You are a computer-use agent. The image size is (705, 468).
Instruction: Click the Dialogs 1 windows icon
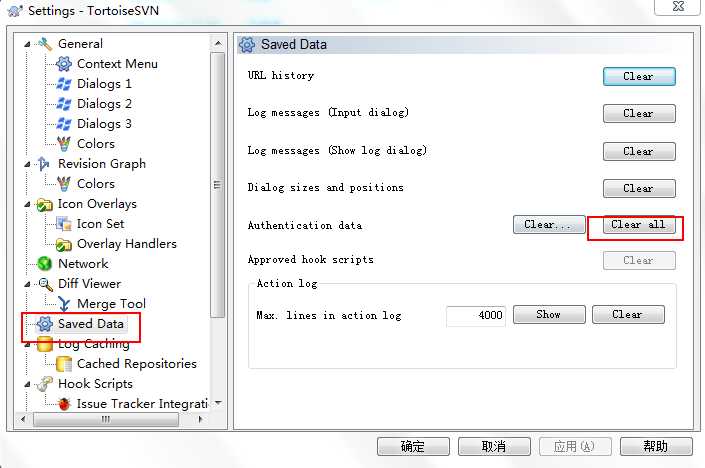pos(64,84)
